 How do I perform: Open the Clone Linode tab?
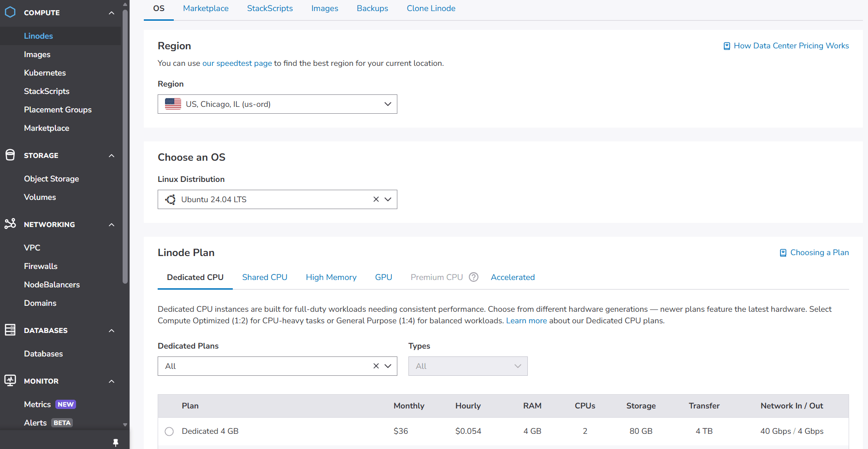(x=431, y=9)
